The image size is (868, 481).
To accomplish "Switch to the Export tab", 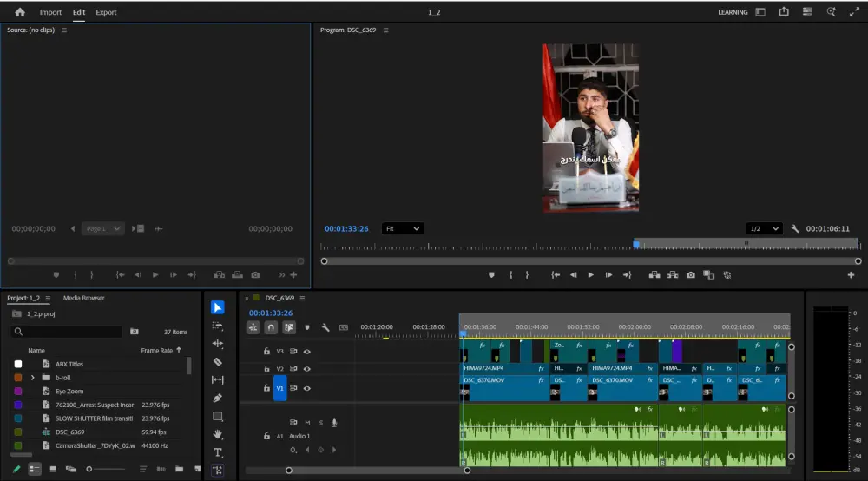I will [106, 12].
